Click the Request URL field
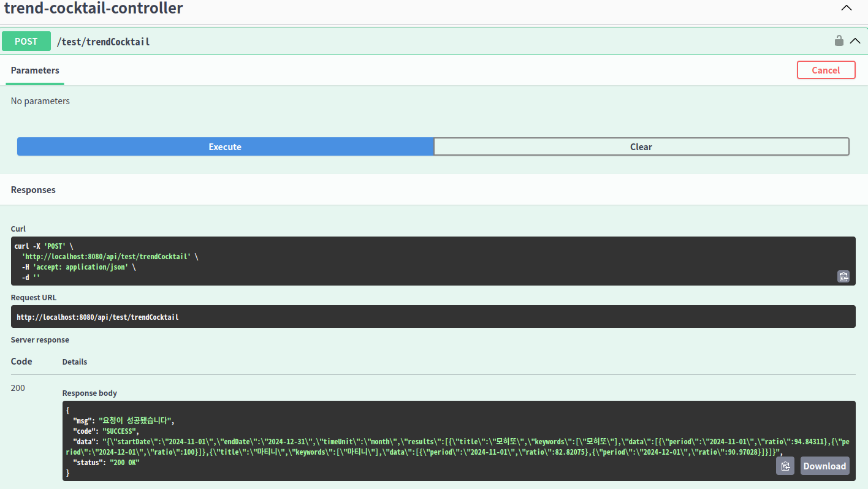 [x=433, y=317]
